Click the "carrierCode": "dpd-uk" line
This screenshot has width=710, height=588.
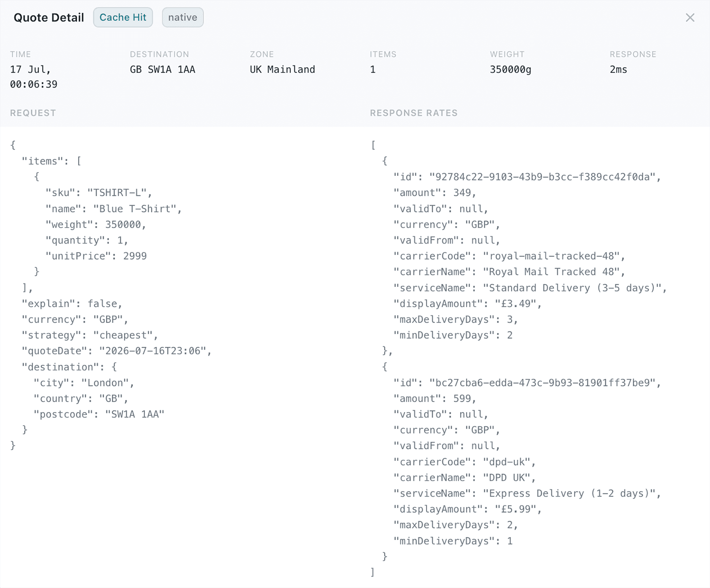tap(465, 462)
